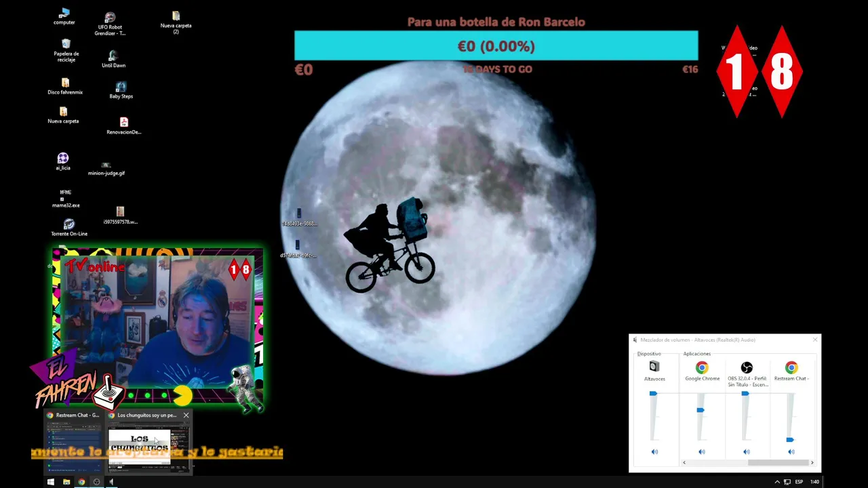This screenshot has height=488, width=868.
Task: Click the Altavoces device icon in mixer
Action: tap(654, 367)
